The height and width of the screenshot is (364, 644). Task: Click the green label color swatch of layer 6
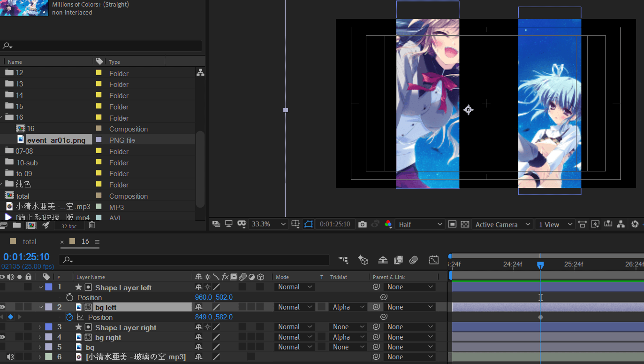pos(49,357)
